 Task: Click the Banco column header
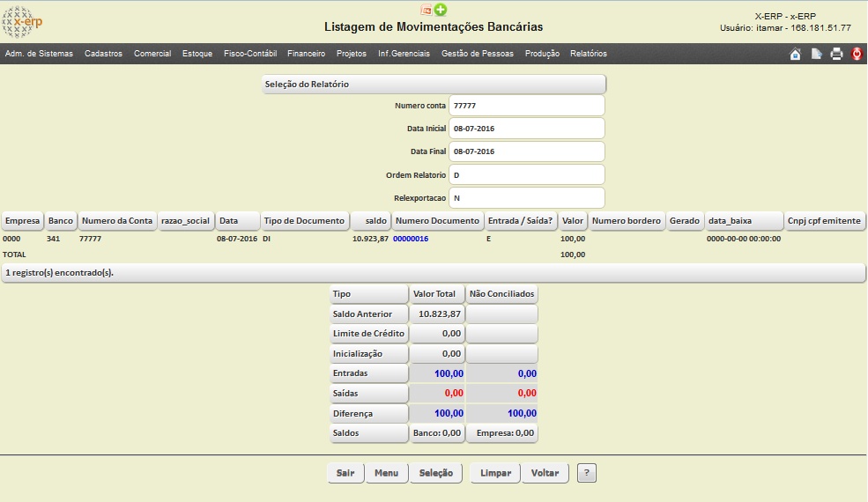point(60,221)
